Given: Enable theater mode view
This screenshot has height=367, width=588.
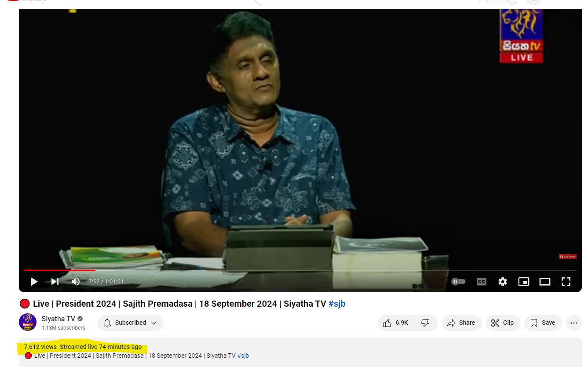Looking at the screenshot, I should pos(545,282).
